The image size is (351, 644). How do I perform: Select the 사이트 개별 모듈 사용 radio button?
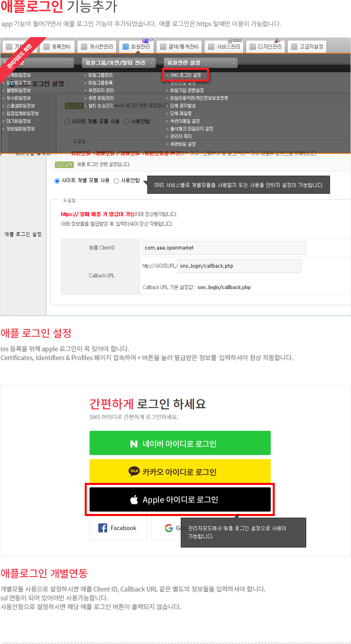(57, 181)
